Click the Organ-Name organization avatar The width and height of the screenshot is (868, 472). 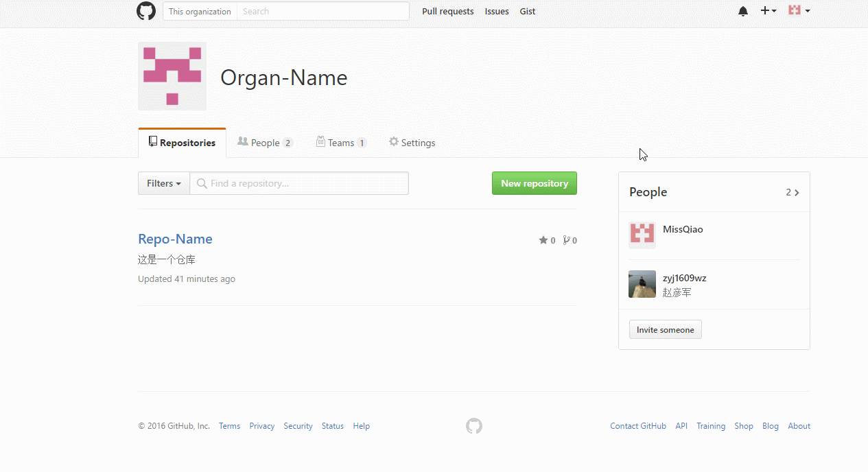pos(172,76)
